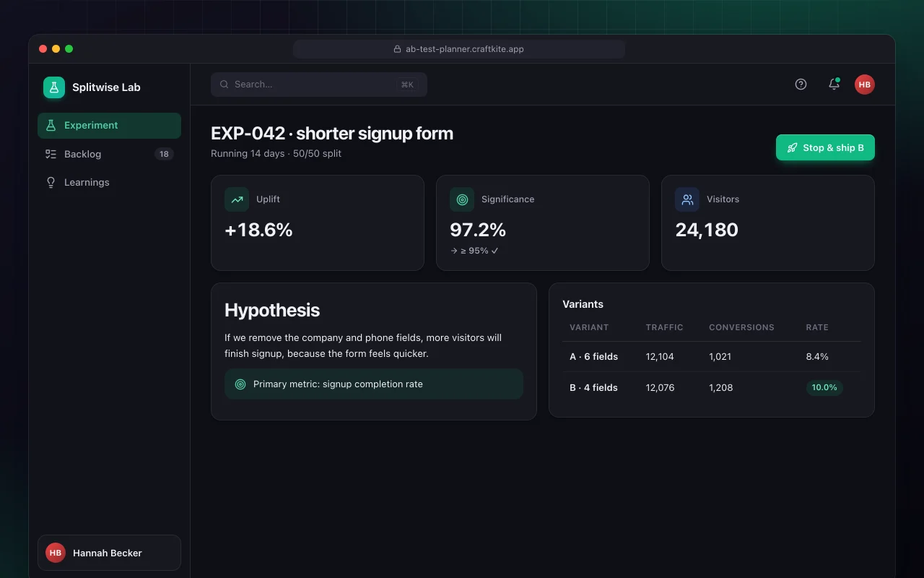This screenshot has height=578, width=924.
Task: Click the +18.6% uplift value
Action: [x=258, y=230]
